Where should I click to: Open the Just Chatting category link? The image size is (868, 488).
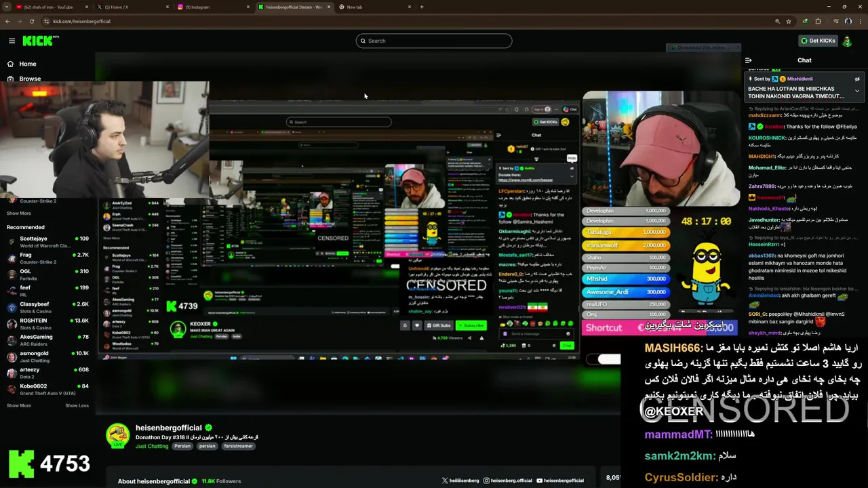(x=152, y=446)
